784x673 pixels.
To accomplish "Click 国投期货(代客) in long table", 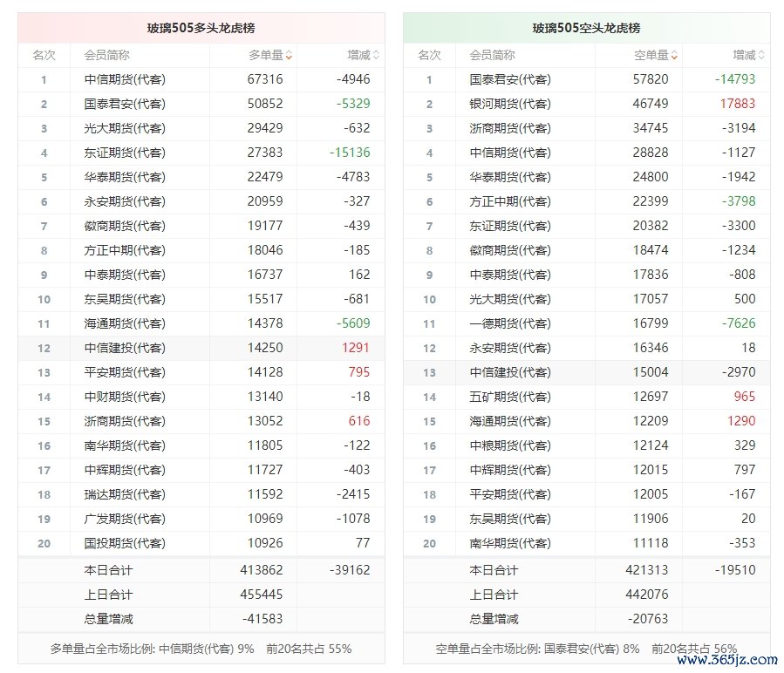I will 125,543.
